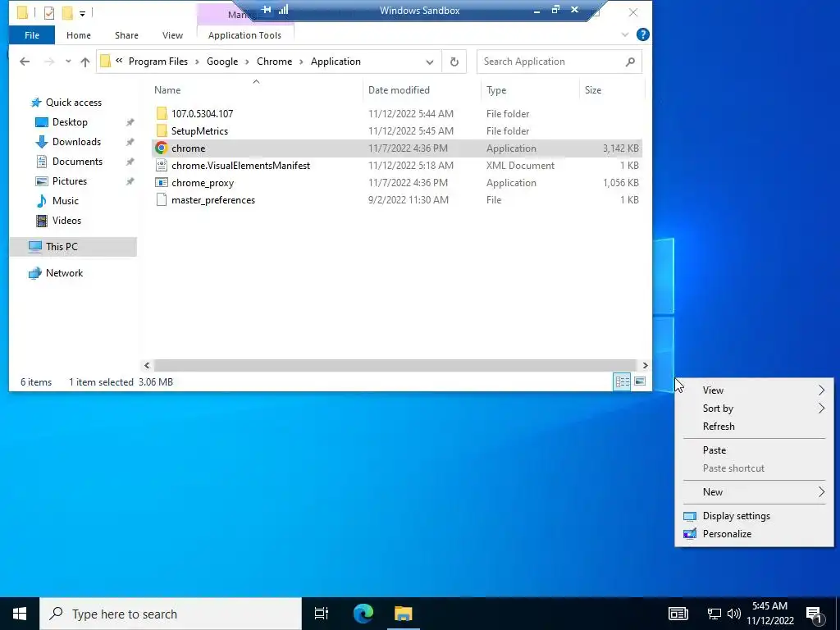
Task: Click the New folder quick access icon
Action: 67,13
